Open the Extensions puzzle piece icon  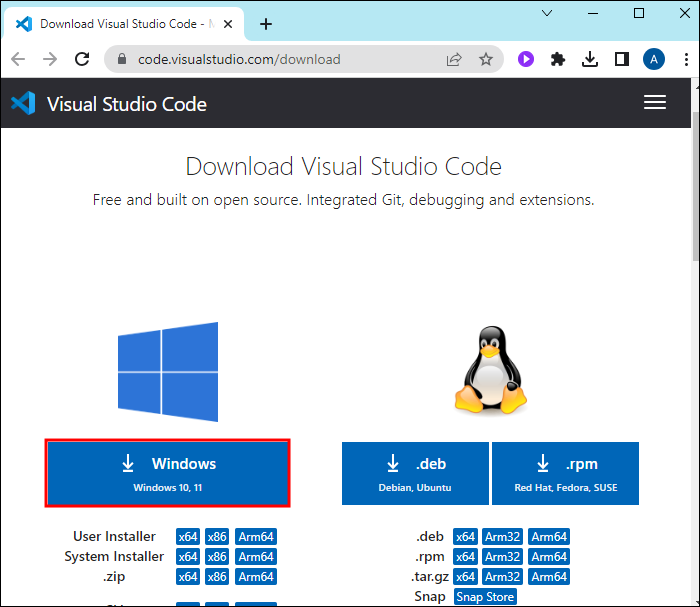558,59
